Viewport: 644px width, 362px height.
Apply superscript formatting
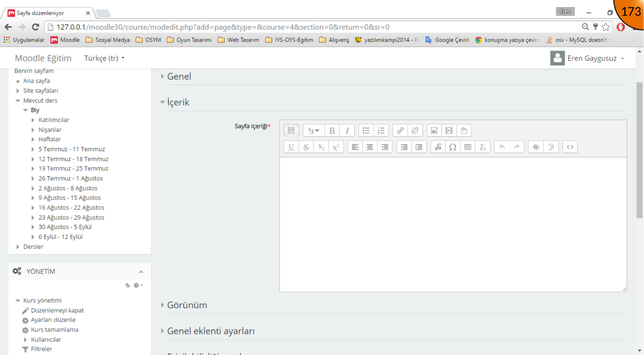[336, 147]
